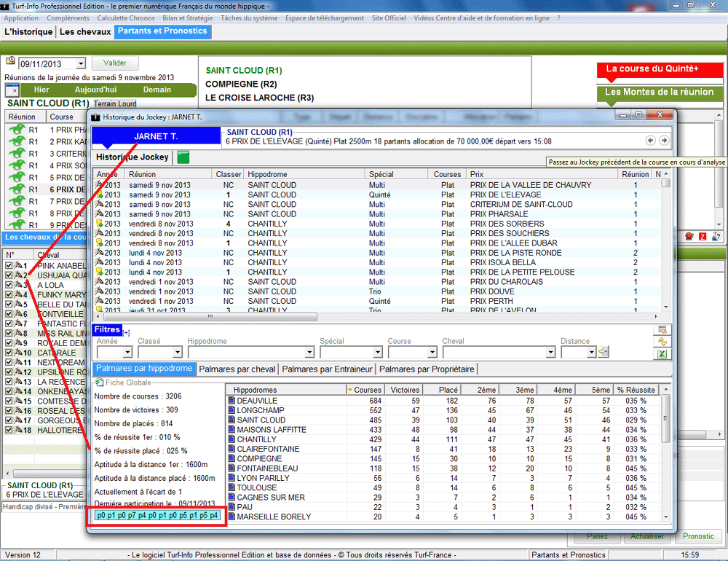Screen dimensions: 728x561
Task: Switch to Palmares par cheval tab
Action: click(x=237, y=369)
